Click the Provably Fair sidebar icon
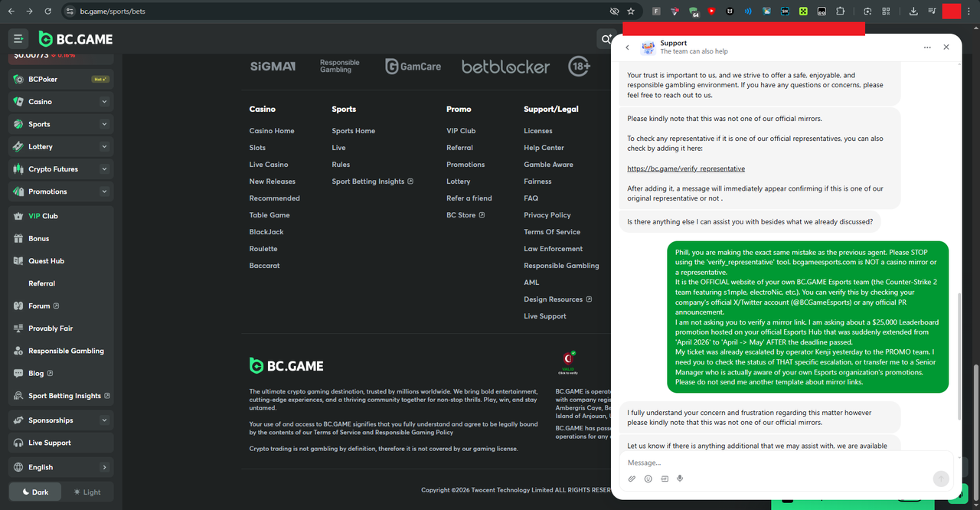980x510 pixels. point(18,328)
